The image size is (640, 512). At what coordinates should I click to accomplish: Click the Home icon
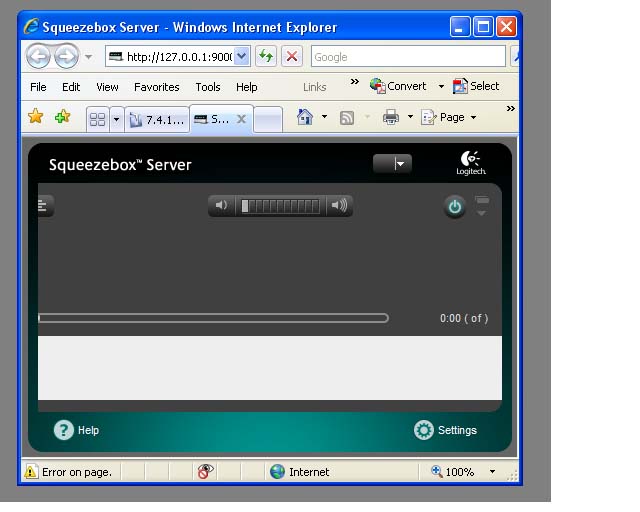click(304, 117)
